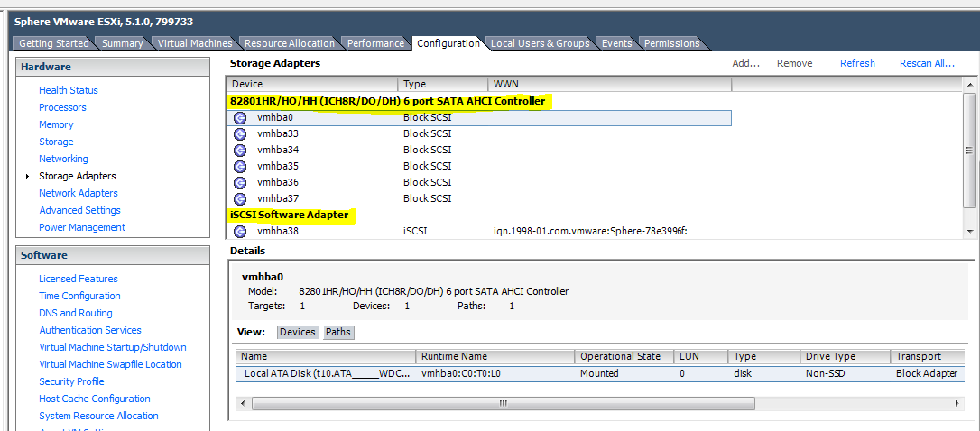This screenshot has width=980, height=431.
Task: Click the Refresh link
Action: pos(857,63)
